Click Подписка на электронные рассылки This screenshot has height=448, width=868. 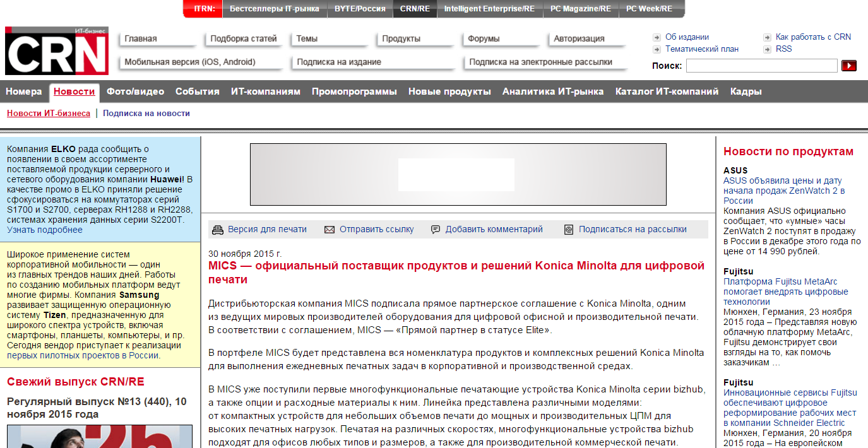click(x=545, y=62)
